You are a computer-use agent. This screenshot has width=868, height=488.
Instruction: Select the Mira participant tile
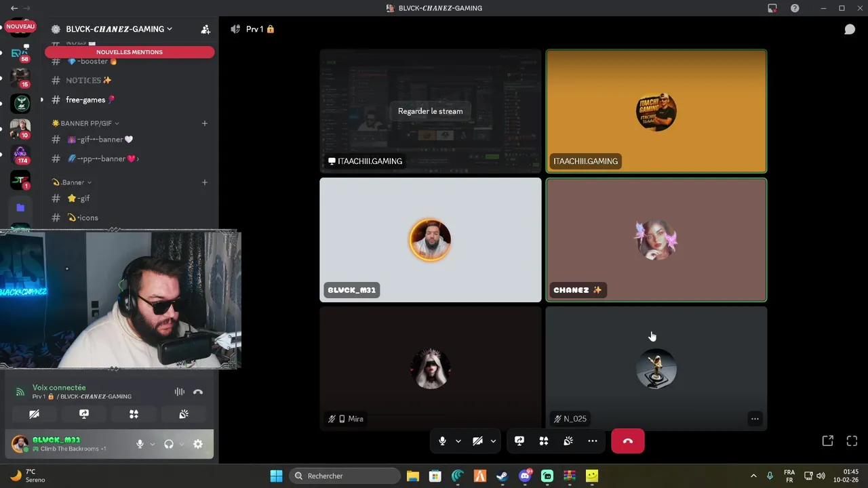(431, 369)
